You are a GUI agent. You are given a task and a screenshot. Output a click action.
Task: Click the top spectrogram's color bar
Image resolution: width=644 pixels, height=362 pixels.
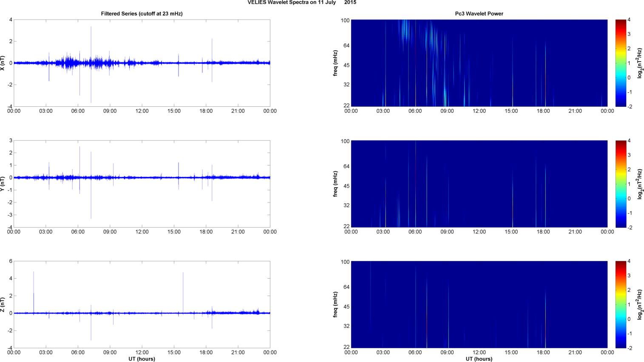[621, 63]
